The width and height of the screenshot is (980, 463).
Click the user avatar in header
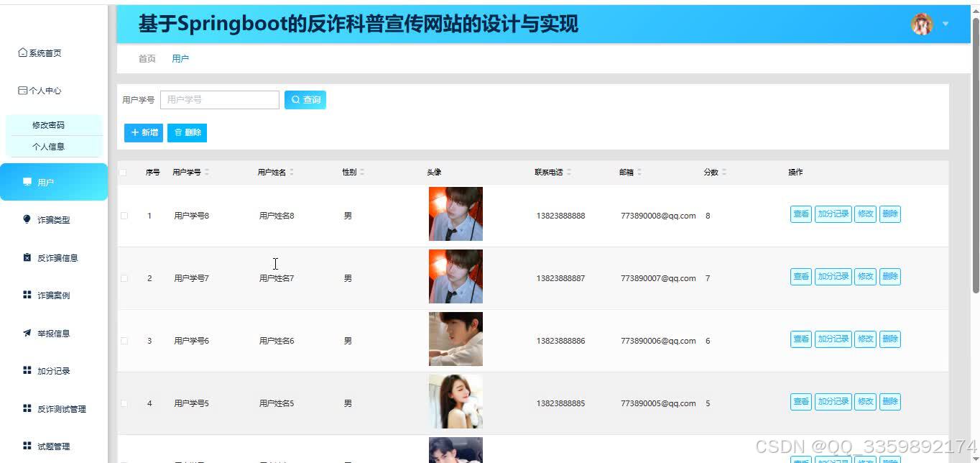922,24
